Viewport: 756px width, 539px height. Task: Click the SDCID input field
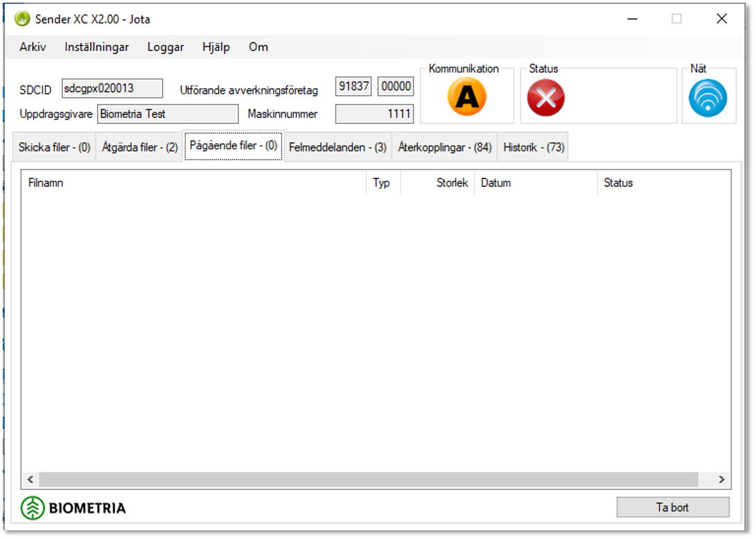click(x=112, y=88)
